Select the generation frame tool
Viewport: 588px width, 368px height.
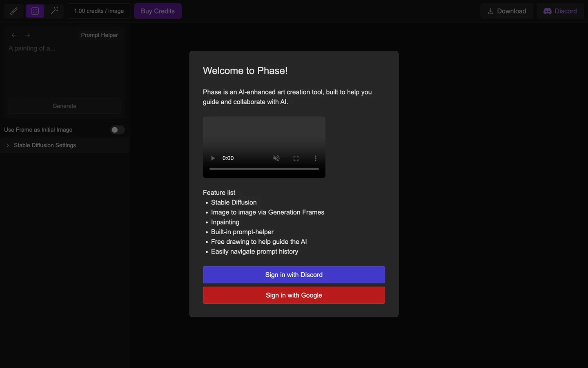pyautogui.click(x=35, y=11)
